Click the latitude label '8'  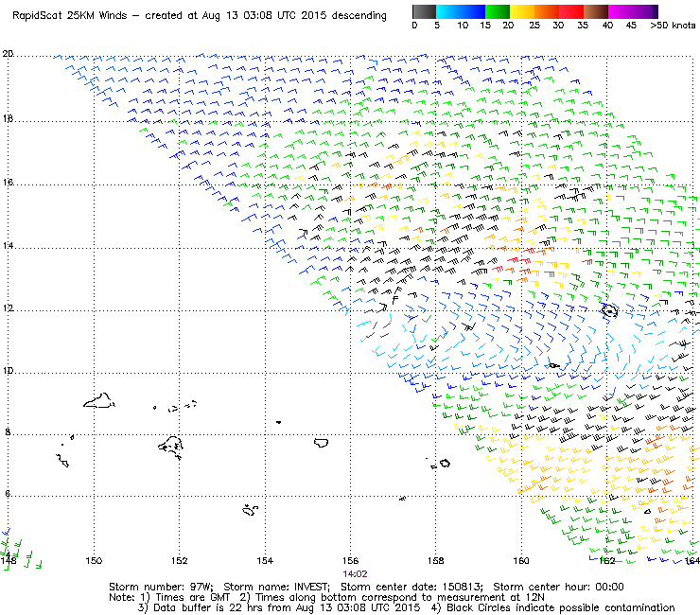point(8,431)
